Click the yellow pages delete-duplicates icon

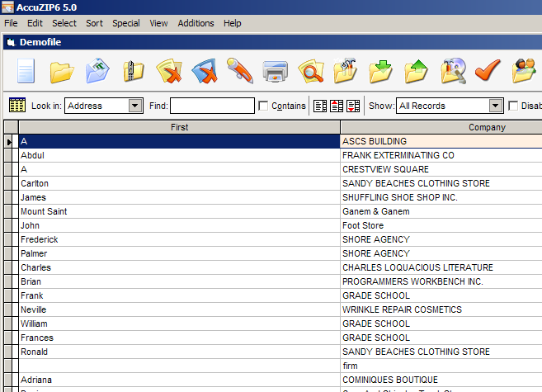coord(169,71)
